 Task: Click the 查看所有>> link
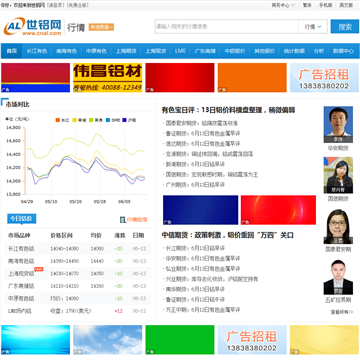click(342, 312)
